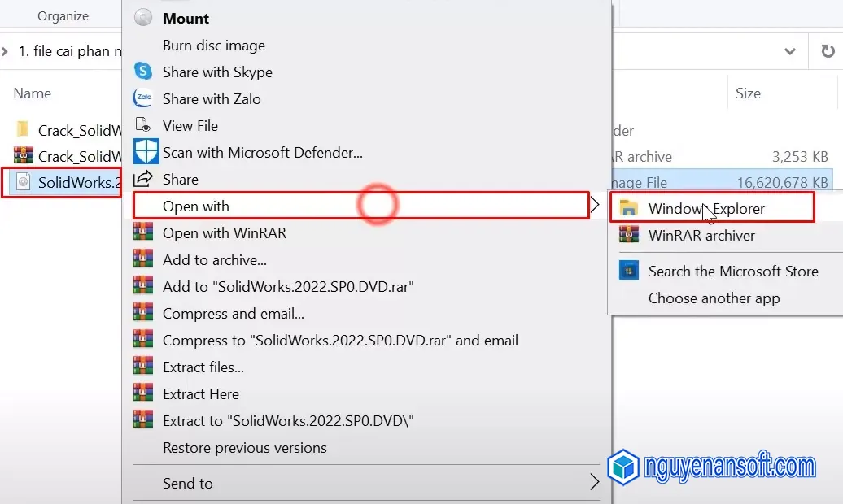
Task: Expand the Open with submenu arrow
Action: pos(595,206)
